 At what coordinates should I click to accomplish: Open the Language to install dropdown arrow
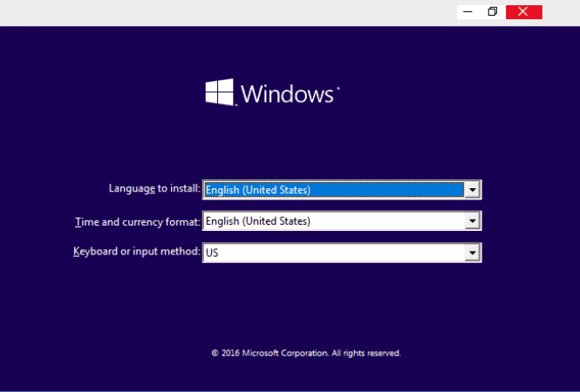[473, 190]
